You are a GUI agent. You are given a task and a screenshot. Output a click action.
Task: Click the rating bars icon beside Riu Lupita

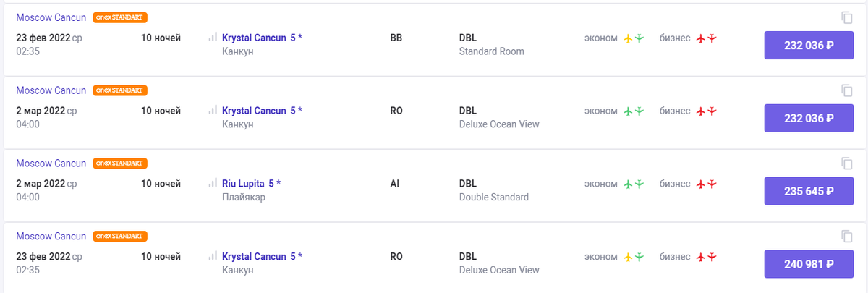click(x=213, y=183)
